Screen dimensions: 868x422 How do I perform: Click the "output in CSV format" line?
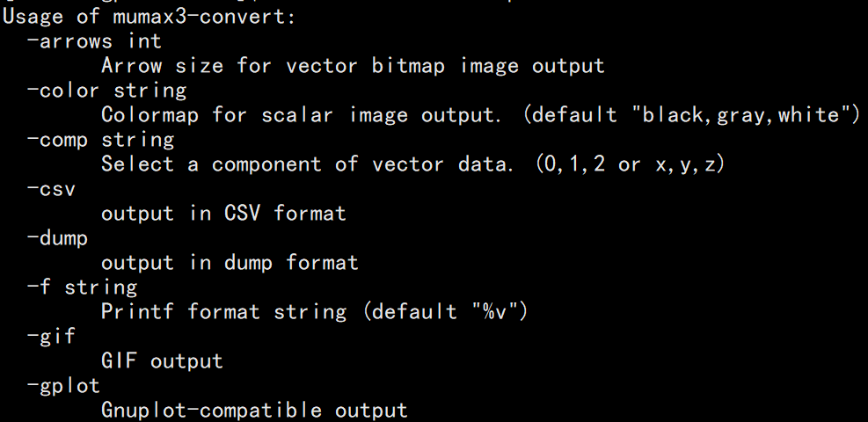[x=223, y=214]
